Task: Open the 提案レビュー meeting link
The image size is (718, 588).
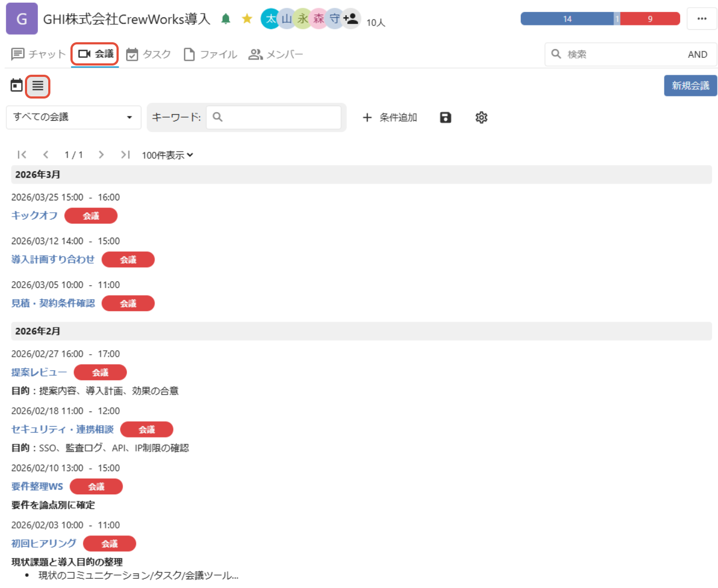Action: tap(39, 372)
